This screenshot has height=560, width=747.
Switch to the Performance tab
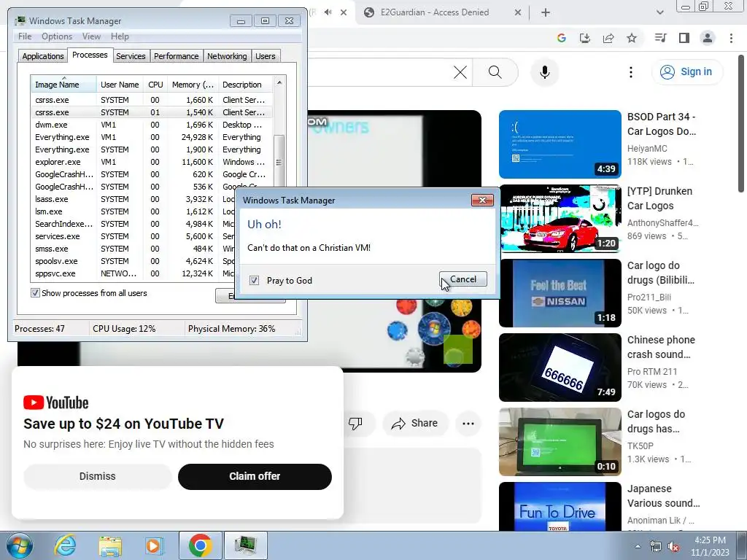[177, 56]
